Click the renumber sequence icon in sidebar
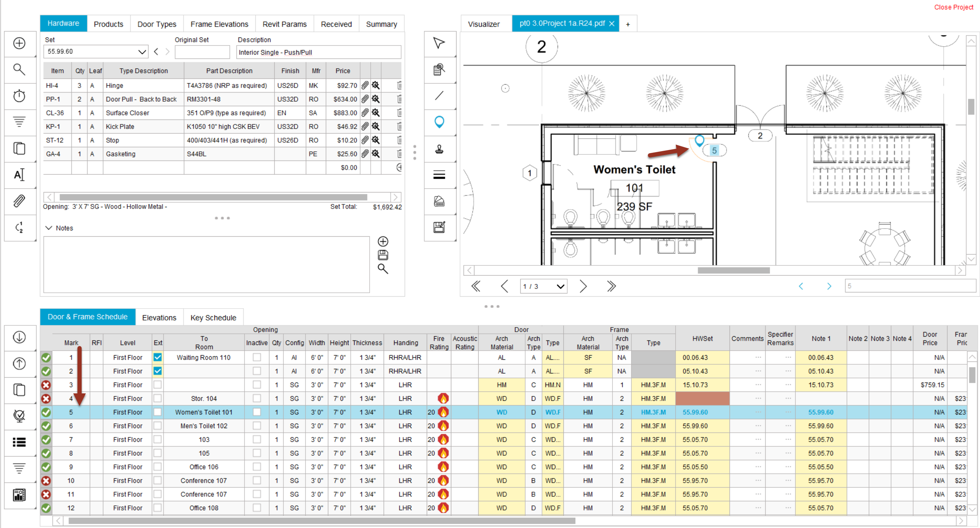The width and height of the screenshot is (980, 528). coord(19,227)
